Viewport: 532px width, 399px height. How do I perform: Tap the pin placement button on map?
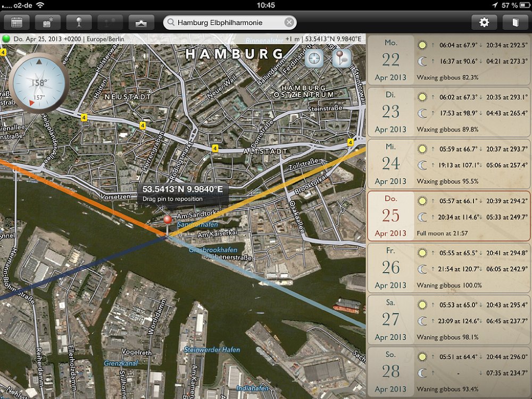coord(341,58)
